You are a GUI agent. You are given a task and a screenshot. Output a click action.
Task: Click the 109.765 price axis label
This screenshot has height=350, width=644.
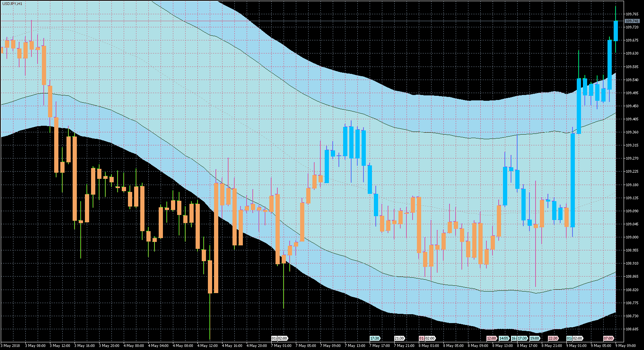click(x=632, y=14)
